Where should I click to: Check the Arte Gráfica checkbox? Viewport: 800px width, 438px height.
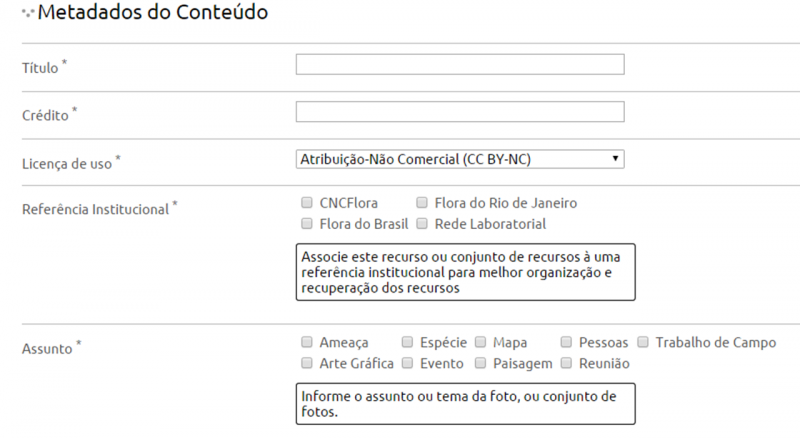(x=307, y=363)
